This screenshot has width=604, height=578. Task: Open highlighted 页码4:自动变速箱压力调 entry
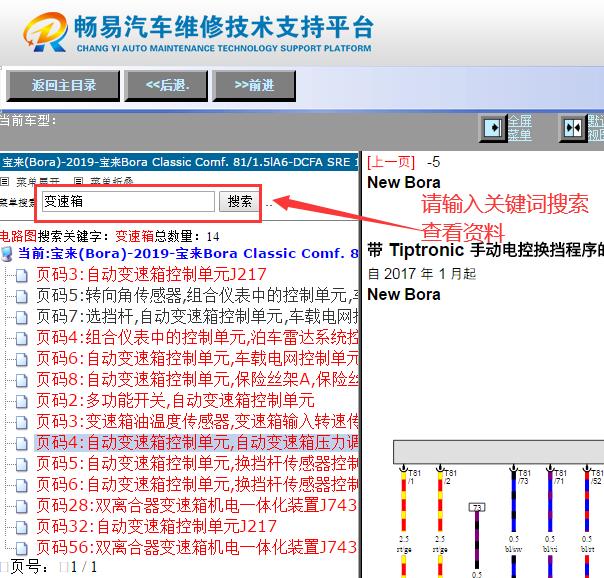[x=196, y=443]
